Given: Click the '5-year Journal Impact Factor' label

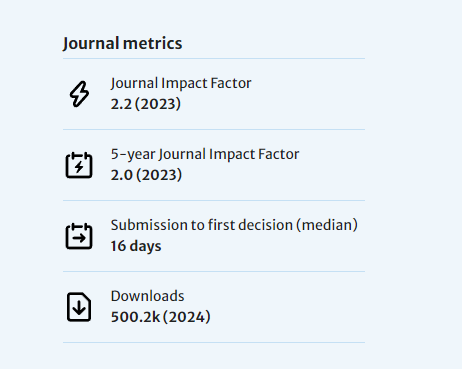Looking at the screenshot, I should [x=205, y=154].
